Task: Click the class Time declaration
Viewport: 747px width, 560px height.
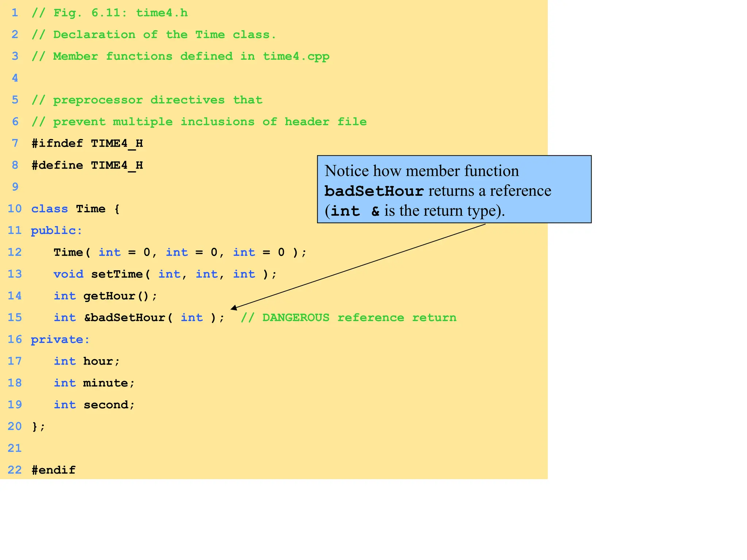Action: tap(75, 209)
